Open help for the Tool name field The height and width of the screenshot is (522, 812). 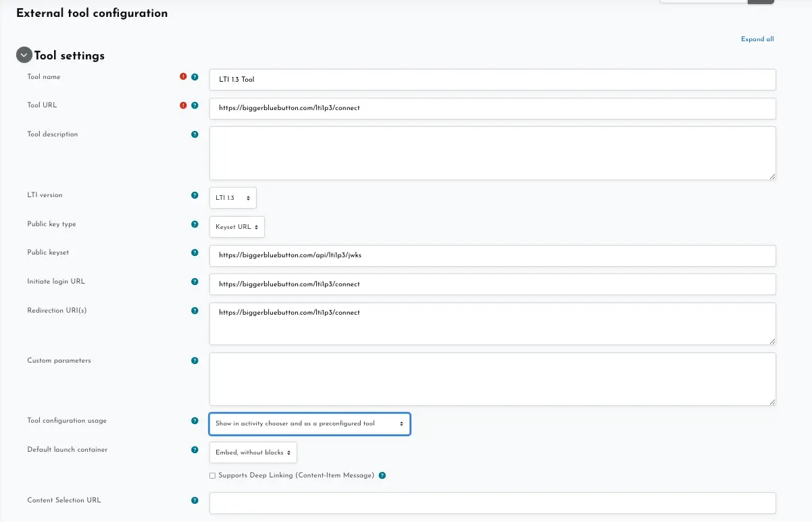pyautogui.click(x=195, y=77)
